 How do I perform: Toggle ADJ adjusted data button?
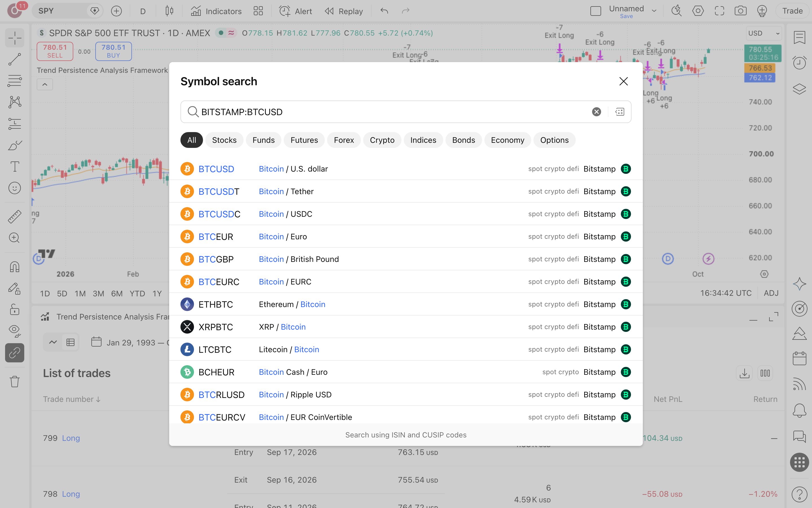[x=771, y=293]
